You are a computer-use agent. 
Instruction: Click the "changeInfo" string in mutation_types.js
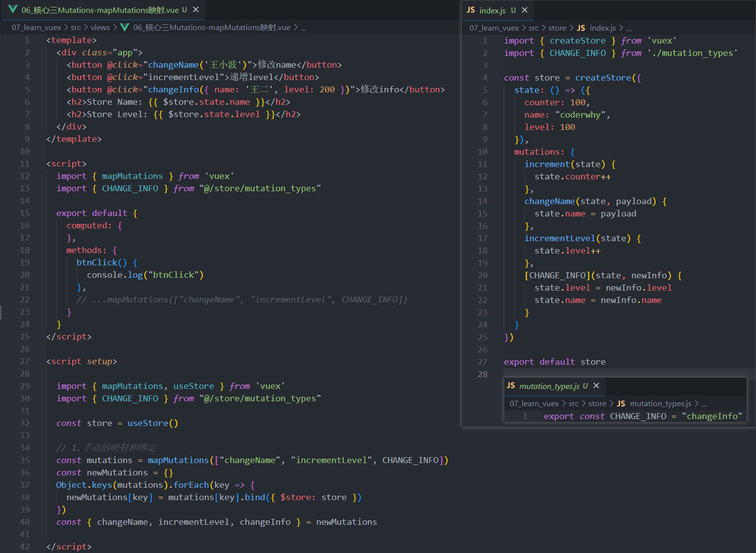coord(712,416)
